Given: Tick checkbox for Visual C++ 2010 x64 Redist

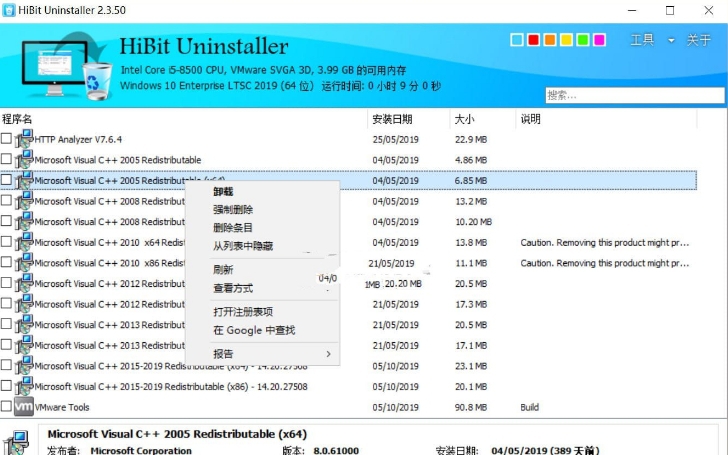Looking at the screenshot, I should [6, 241].
